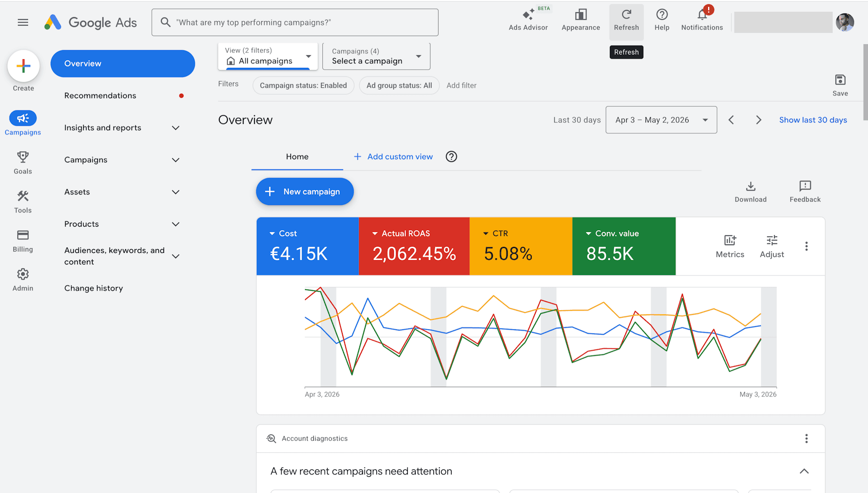Open the Help menu
The height and width of the screenshot is (493, 868).
662,20
